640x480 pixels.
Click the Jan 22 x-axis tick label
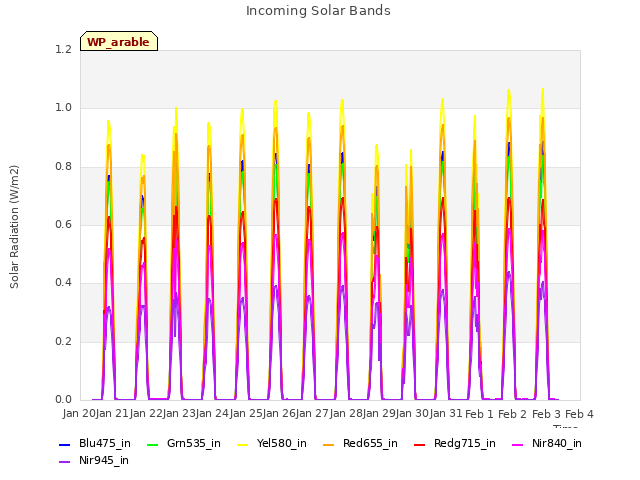(x=147, y=414)
